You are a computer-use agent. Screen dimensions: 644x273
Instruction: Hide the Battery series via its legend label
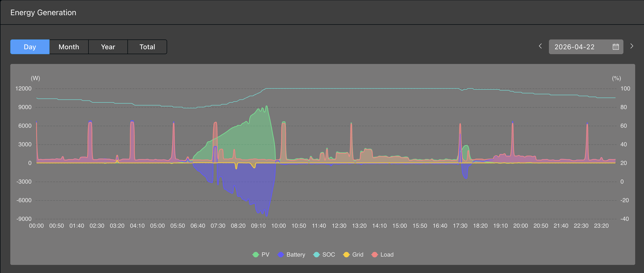pos(296,255)
